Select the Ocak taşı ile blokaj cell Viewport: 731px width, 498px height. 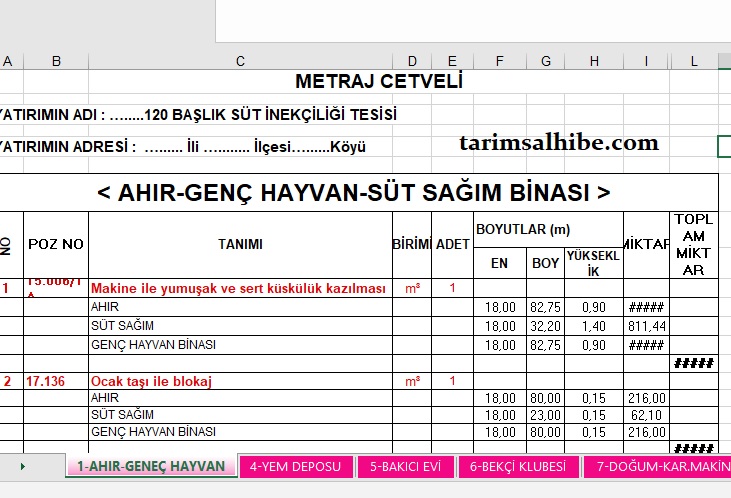(x=240, y=381)
